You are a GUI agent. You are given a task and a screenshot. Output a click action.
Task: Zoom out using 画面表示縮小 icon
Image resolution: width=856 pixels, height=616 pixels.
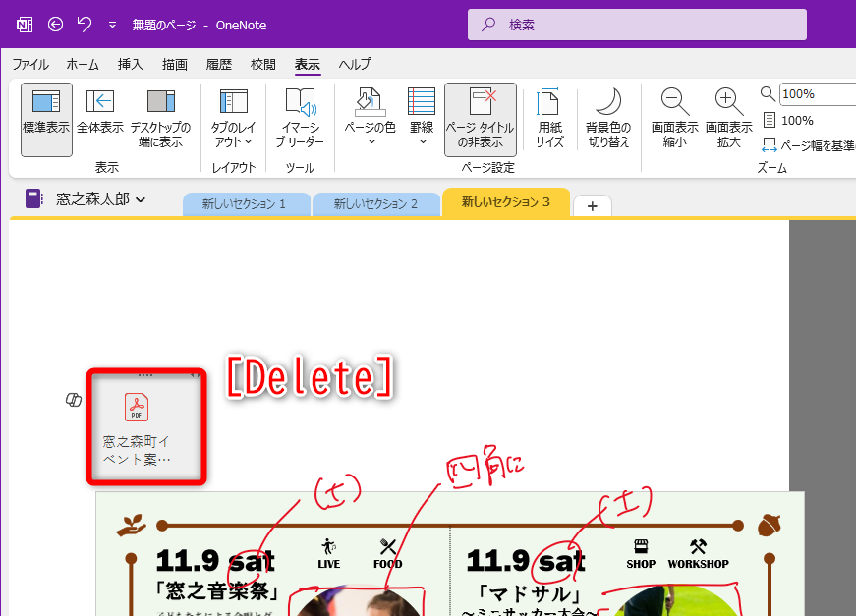click(x=674, y=116)
